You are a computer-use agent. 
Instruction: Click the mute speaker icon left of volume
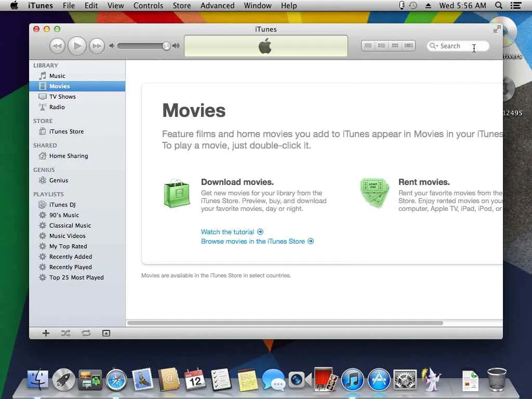[112, 46]
